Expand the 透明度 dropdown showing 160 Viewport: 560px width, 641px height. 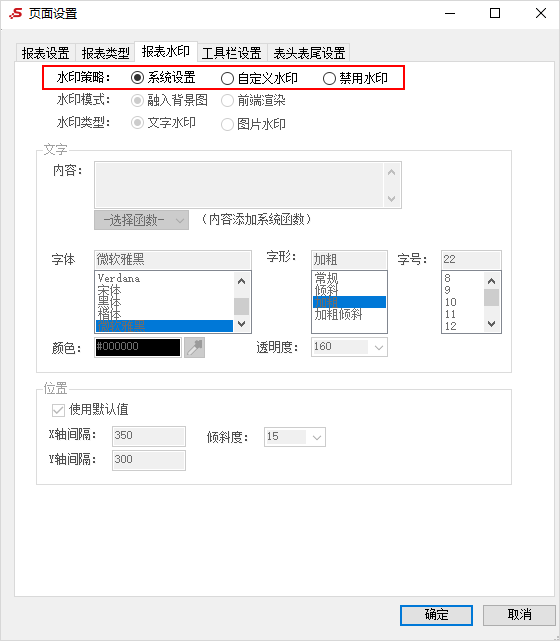(x=349, y=347)
